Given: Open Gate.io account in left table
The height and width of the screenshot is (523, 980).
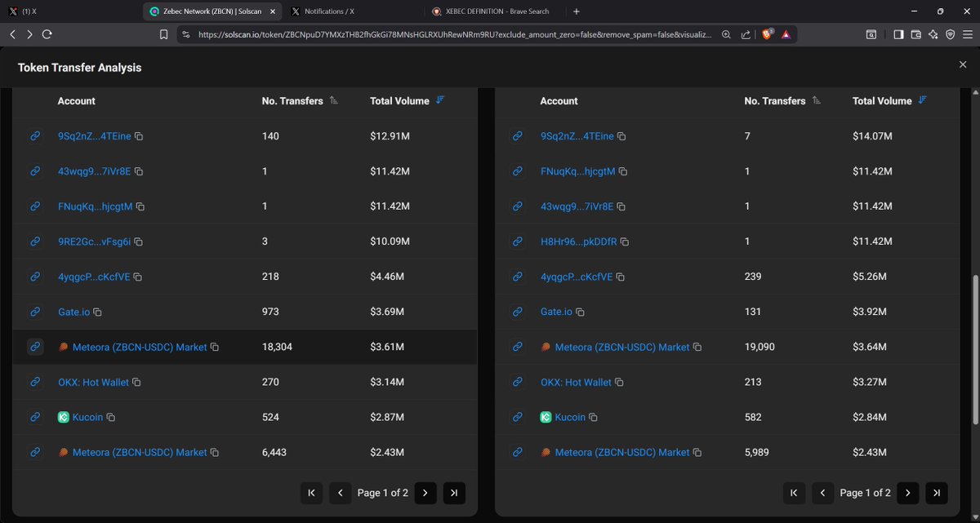Looking at the screenshot, I should tap(73, 312).
